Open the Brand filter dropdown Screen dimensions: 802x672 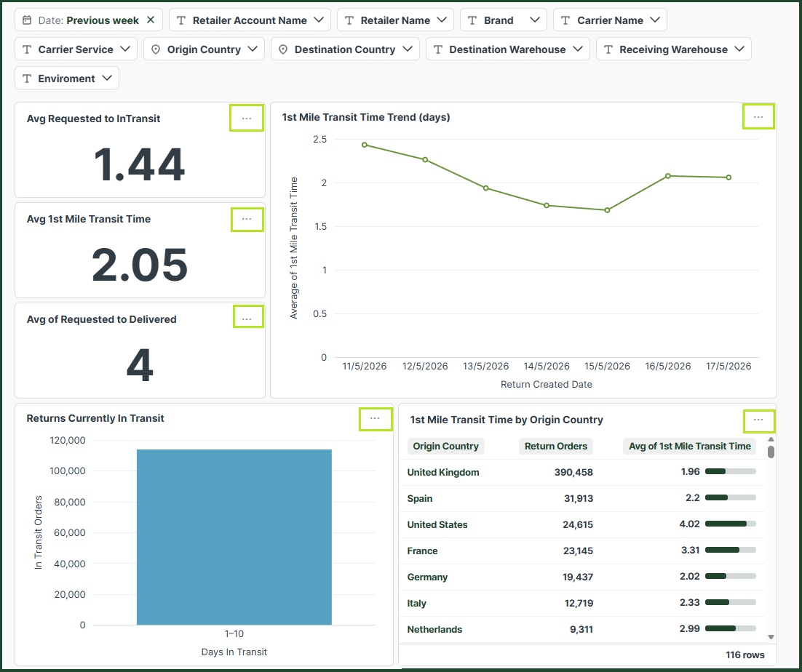click(504, 20)
